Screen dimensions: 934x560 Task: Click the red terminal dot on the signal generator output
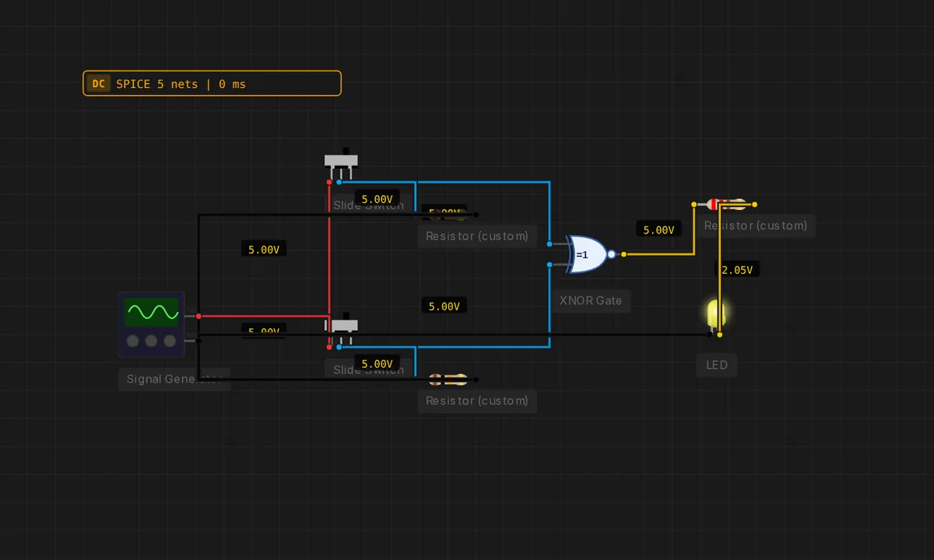tap(199, 317)
